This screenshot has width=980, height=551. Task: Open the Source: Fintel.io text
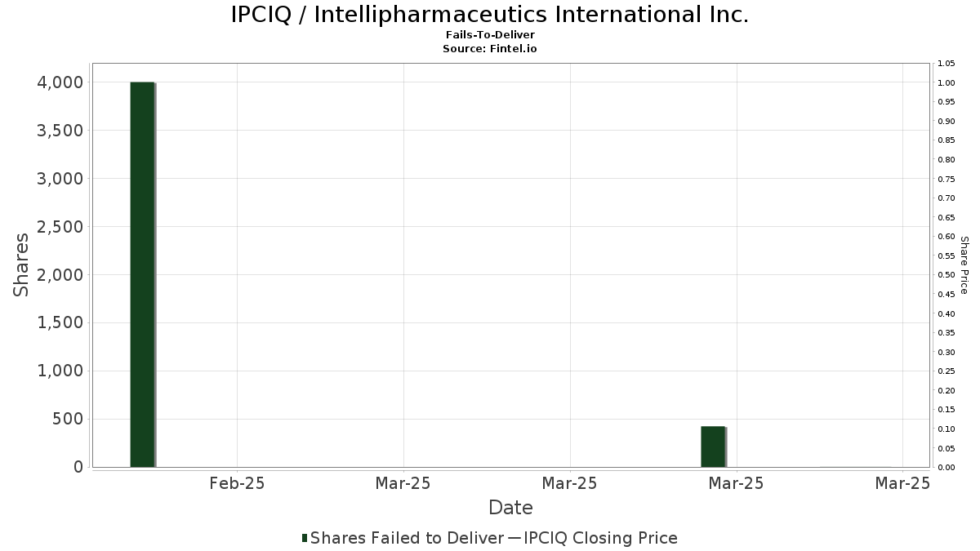pos(490,48)
